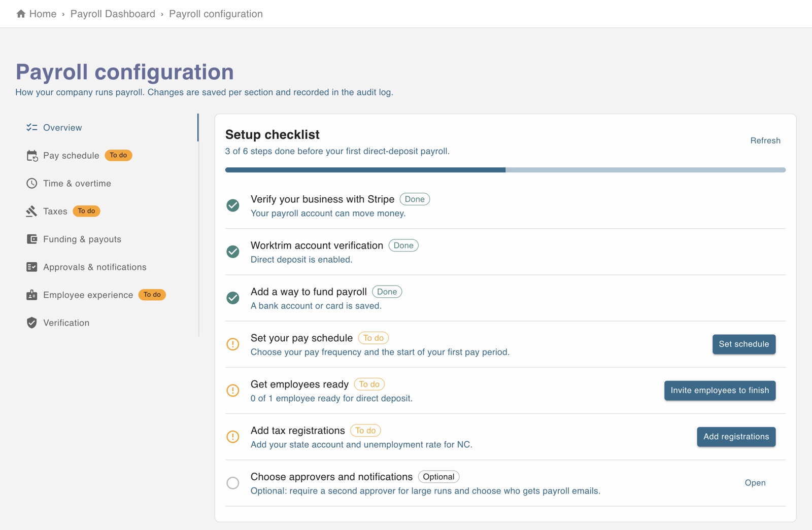Viewport: 812px width, 530px height.
Task: Click Home breadcrumb link text
Action: click(x=43, y=14)
